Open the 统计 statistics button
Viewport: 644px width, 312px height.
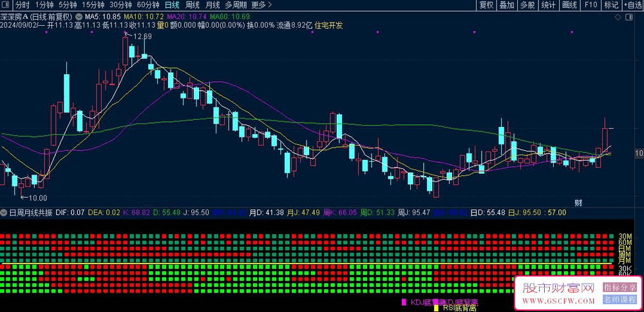tap(548, 5)
